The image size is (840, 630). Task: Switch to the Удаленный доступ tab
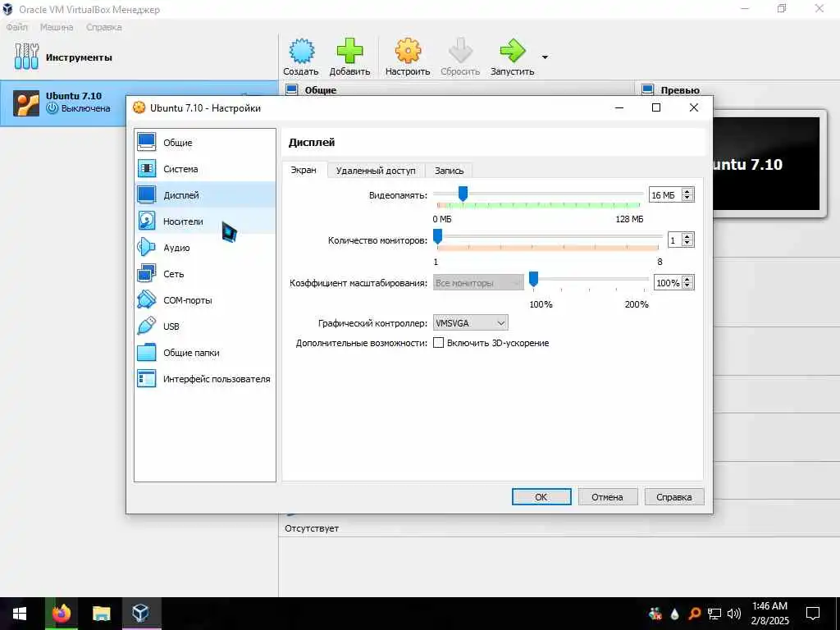(376, 171)
